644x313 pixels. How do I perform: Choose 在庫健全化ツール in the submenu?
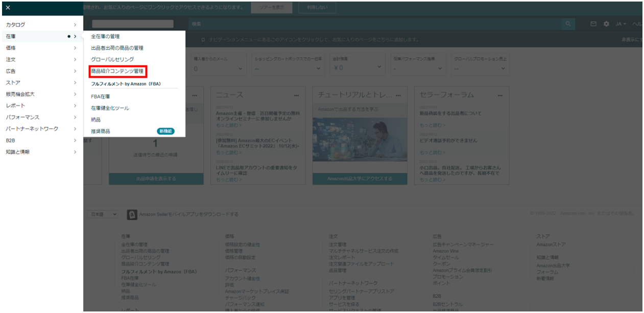110,108
